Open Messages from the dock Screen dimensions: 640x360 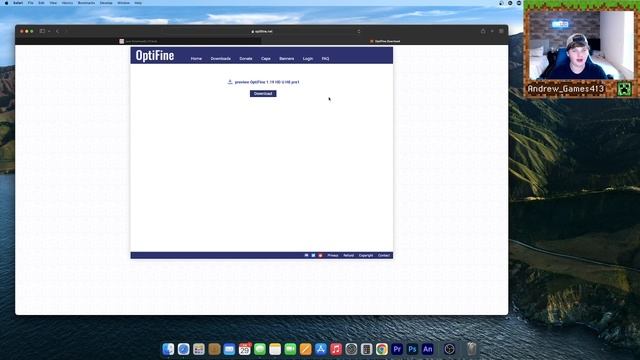[260, 349]
